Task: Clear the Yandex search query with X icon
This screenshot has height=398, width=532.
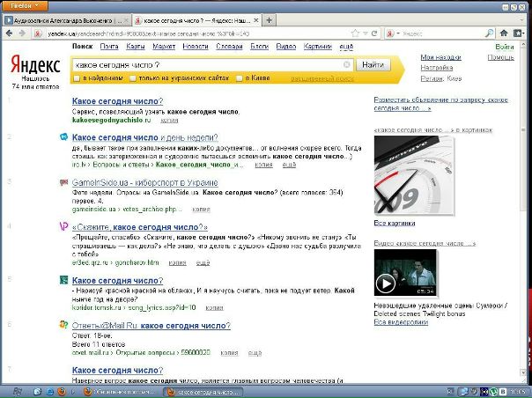Action: (x=347, y=64)
